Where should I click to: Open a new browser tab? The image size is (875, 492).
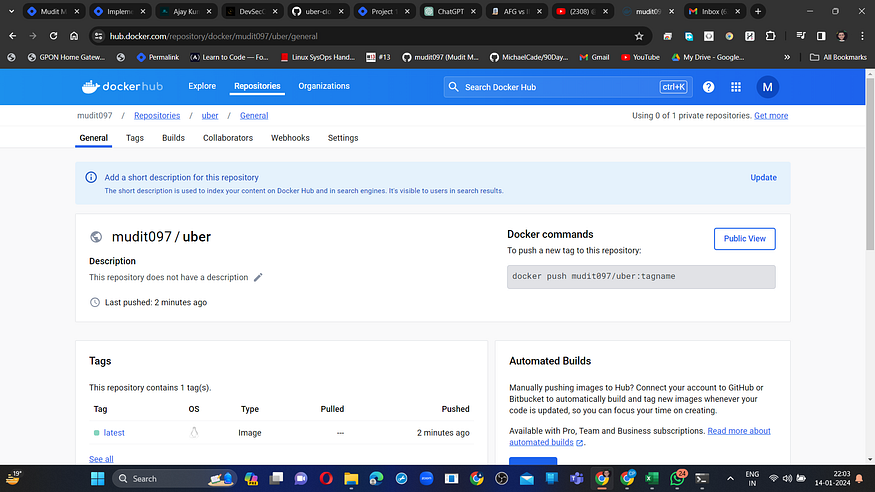click(758, 11)
